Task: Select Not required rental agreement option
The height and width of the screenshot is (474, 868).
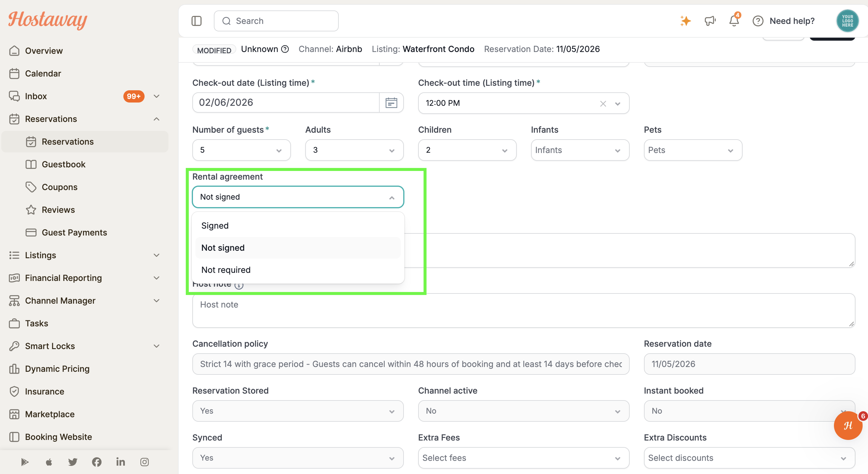Action: (298, 270)
